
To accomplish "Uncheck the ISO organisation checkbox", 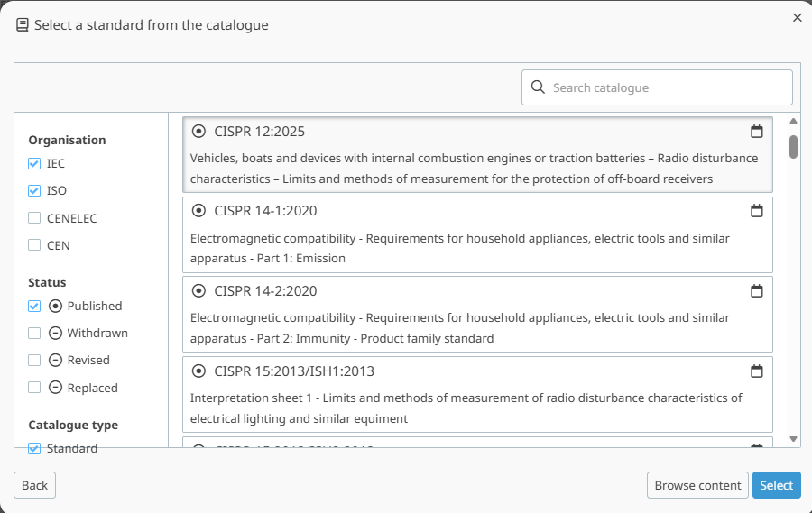I will click(x=34, y=190).
